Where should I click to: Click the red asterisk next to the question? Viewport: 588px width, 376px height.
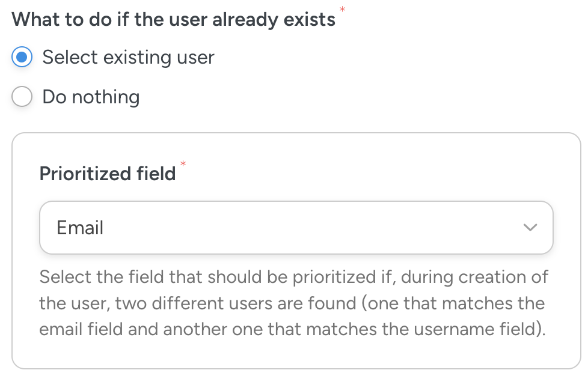point(343,10)
